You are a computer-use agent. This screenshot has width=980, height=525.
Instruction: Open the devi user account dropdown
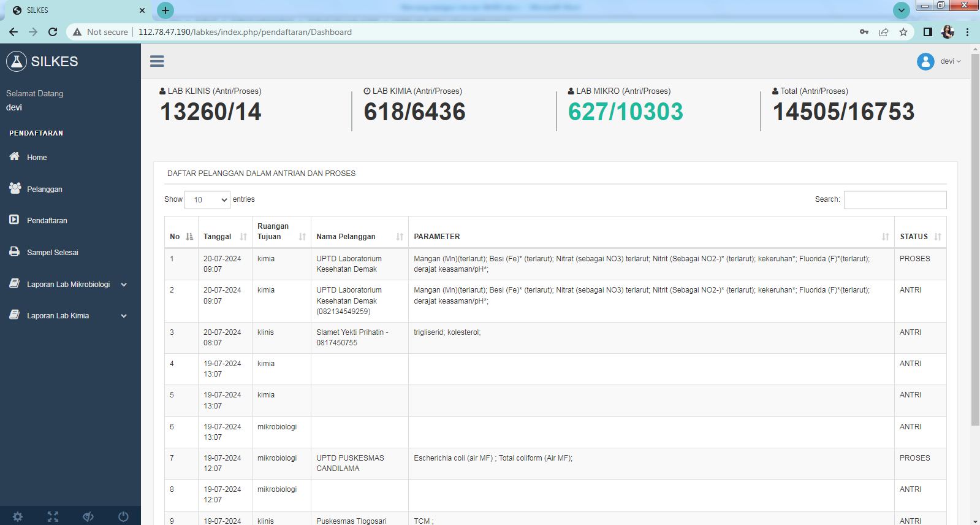point(939,61)
